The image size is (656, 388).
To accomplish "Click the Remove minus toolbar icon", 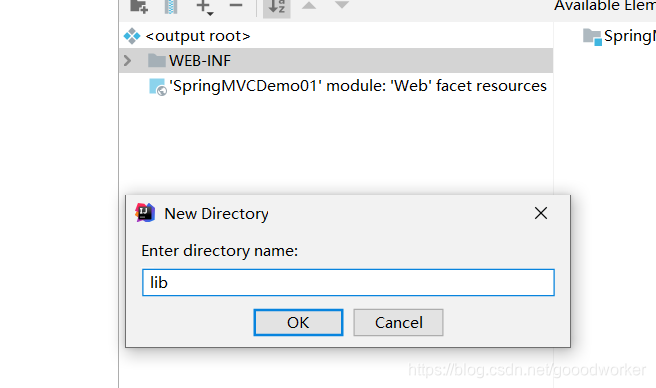I will tap(236, 5).
